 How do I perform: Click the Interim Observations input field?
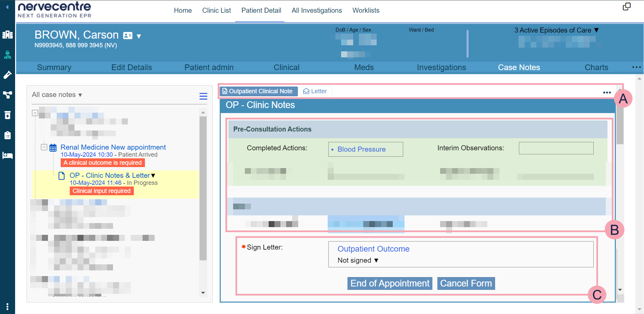click(556, 148)
